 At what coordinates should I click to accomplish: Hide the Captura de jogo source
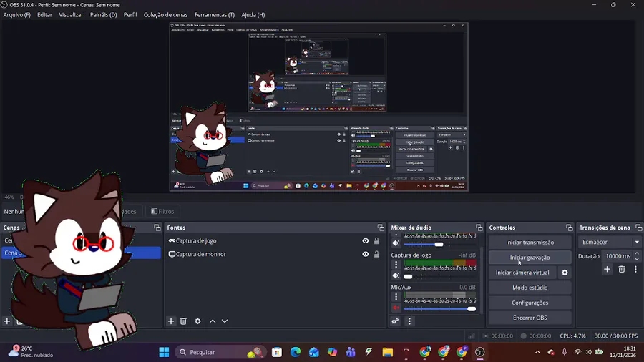point(365,241)
